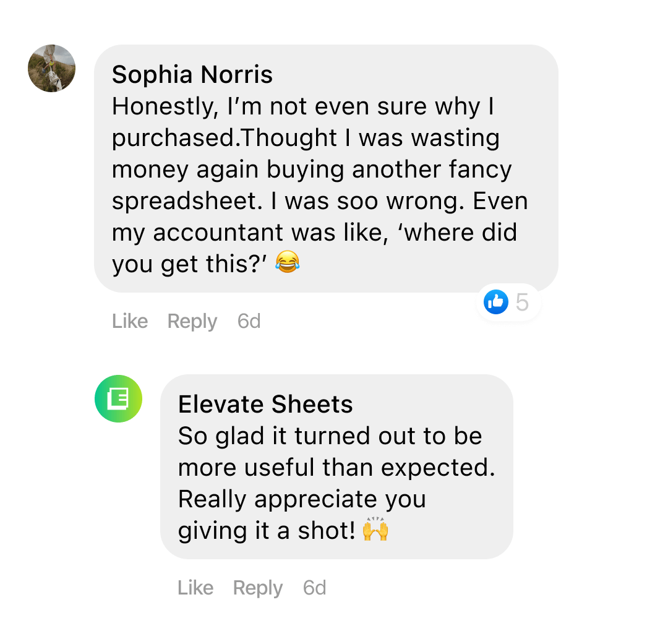This screenshot has height=644, width=668.
Task: Click the blue thumbs-up reaction icon
Action: [x=496, y=302]
